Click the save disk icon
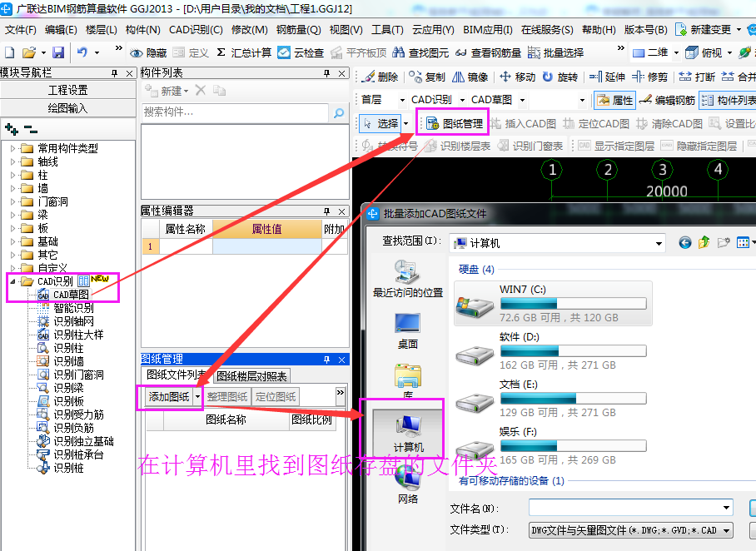756x551 pixels. [x=58, y=52]
